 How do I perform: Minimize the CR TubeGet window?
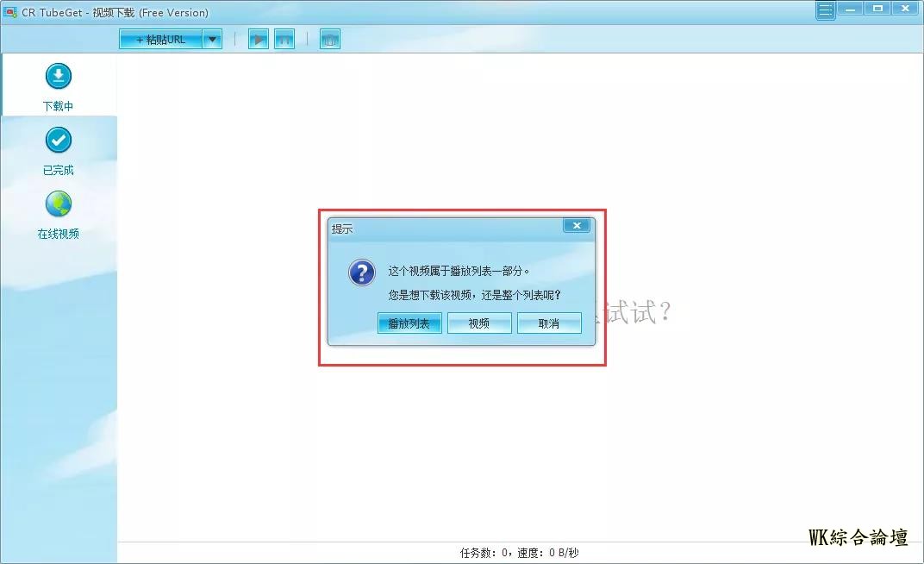(852, 9)
